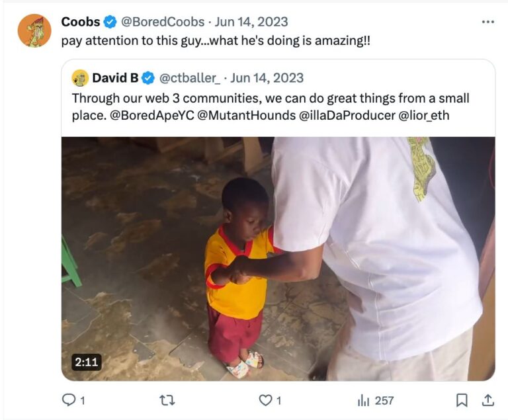Screen dimensions: 508x420
Task: Open the Coobs display name link
Action: click(x=81, y=22)
